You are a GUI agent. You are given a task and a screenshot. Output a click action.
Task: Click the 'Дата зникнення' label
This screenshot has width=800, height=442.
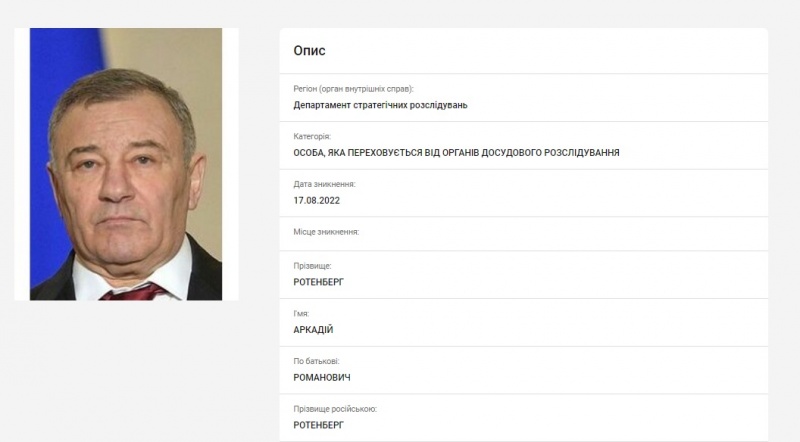click(324, 184)
